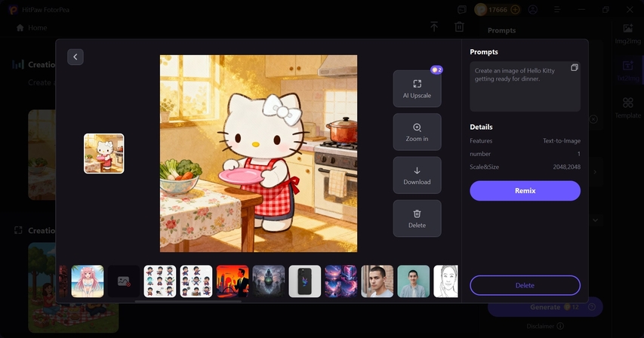Delete image using the trash can button

[x=417, y=219]
